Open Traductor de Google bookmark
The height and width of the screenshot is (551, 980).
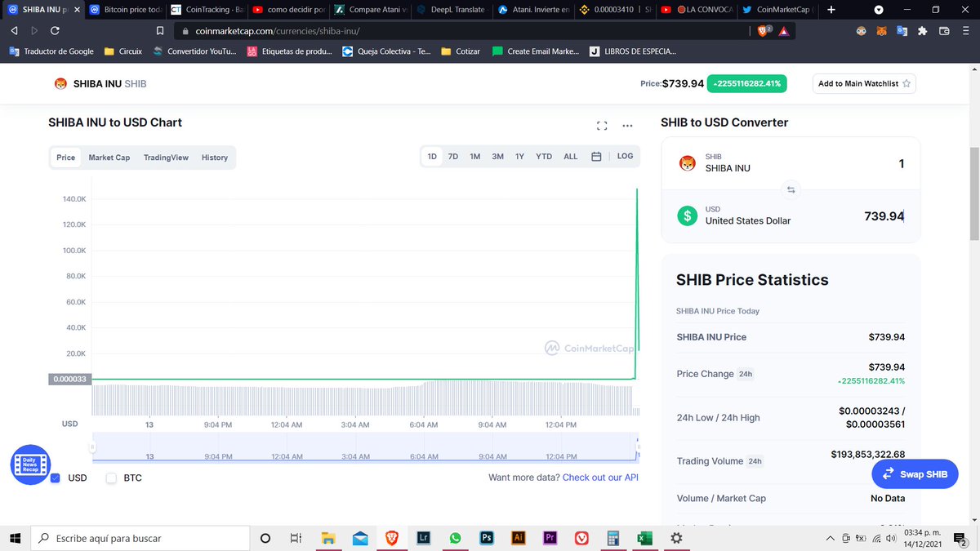51,51
